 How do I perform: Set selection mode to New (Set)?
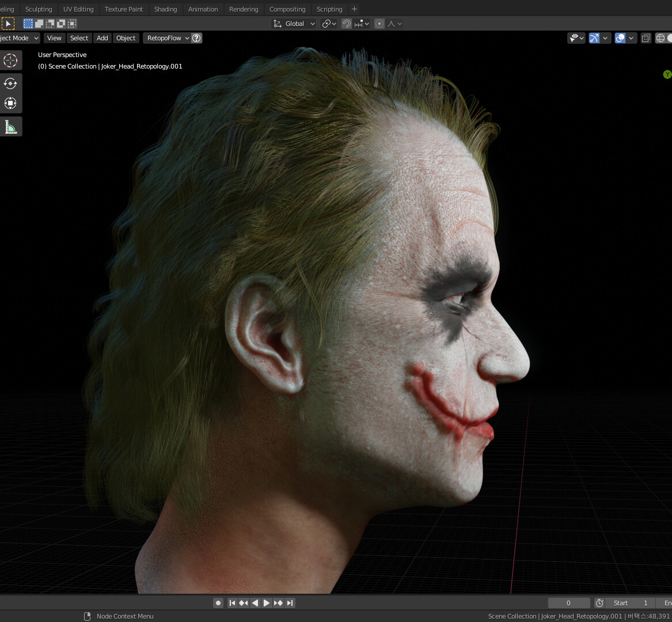pos(28,24)
